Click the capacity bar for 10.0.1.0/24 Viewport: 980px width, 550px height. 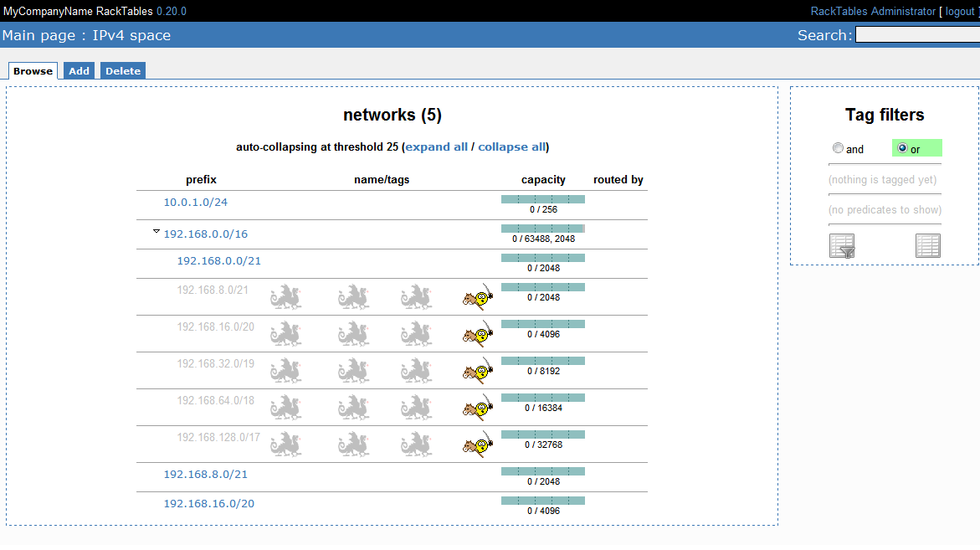coord(542,199)
